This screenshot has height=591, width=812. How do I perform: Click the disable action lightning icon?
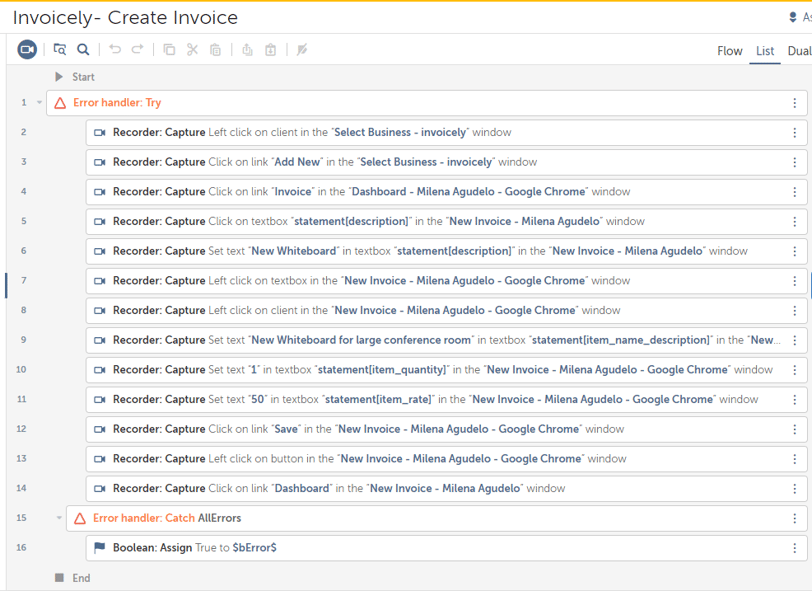302,50
